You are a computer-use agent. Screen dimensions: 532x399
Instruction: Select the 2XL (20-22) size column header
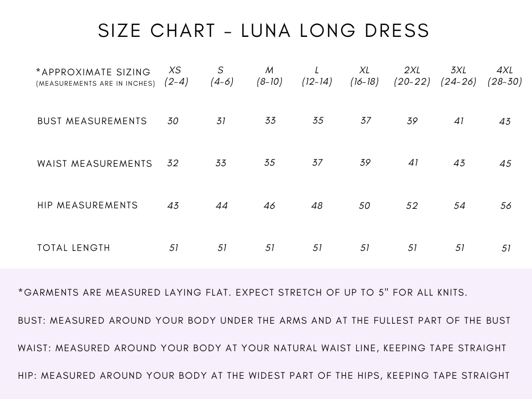tap(412, 76)
